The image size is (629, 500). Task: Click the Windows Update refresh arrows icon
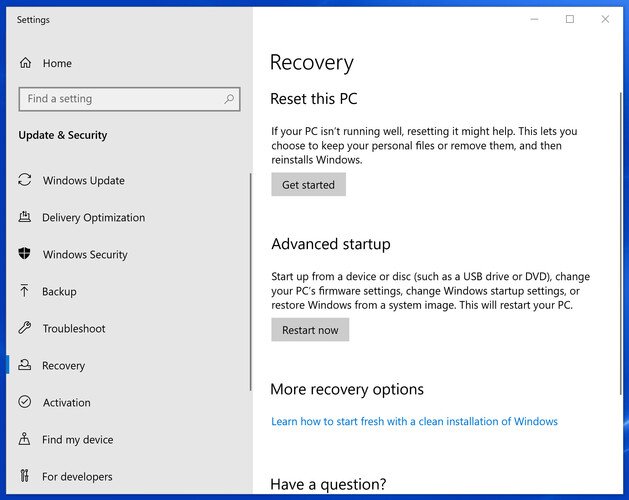[25, 180]
